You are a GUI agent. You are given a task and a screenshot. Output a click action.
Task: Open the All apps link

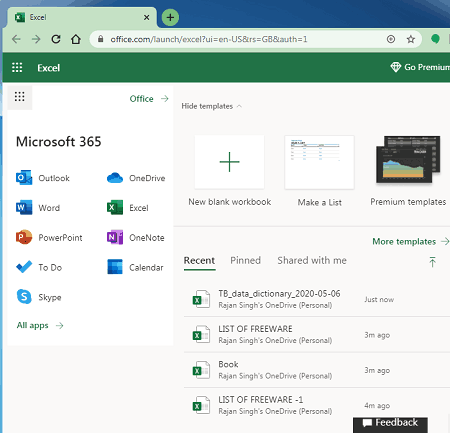pyautogui.click(x=40, y=325)
